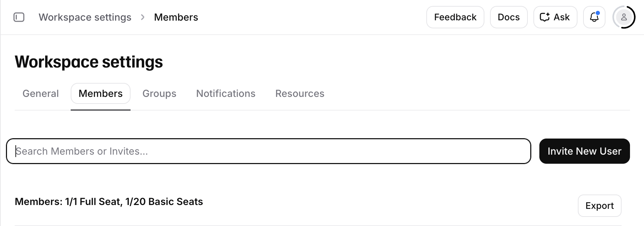
Task: Open the Groups tab
Action: (159, 93)
